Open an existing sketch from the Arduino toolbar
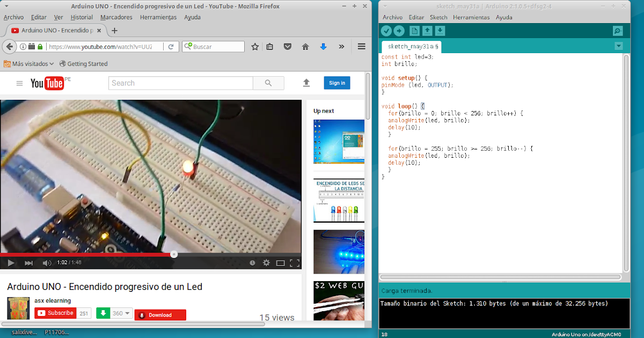644x338 pixels. click(x=427, y=31)
